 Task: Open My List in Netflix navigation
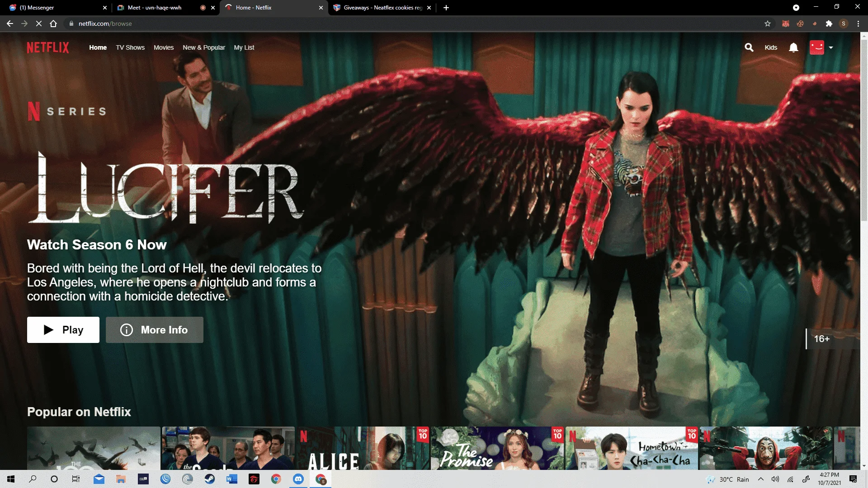[x=244, y=47]
